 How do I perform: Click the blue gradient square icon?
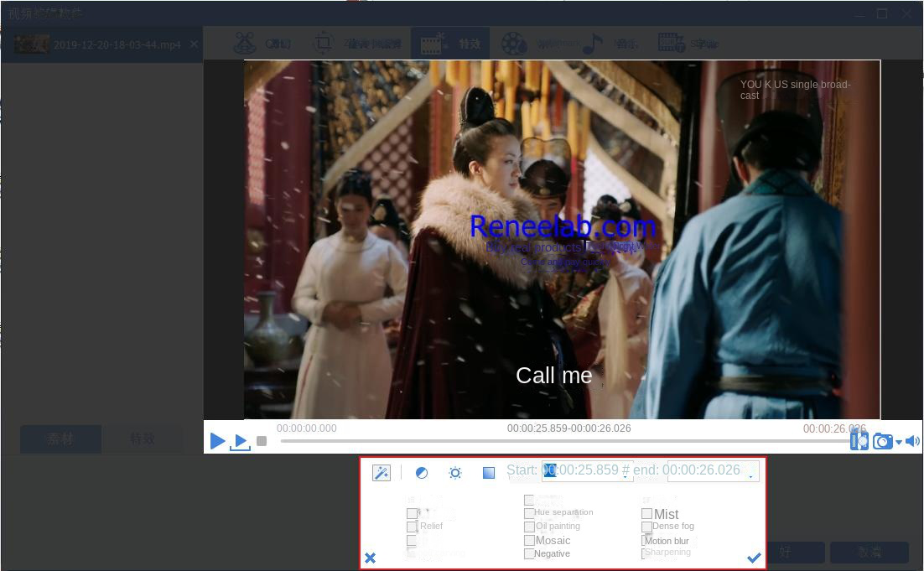pyautogui.click(x=489, y=473)
